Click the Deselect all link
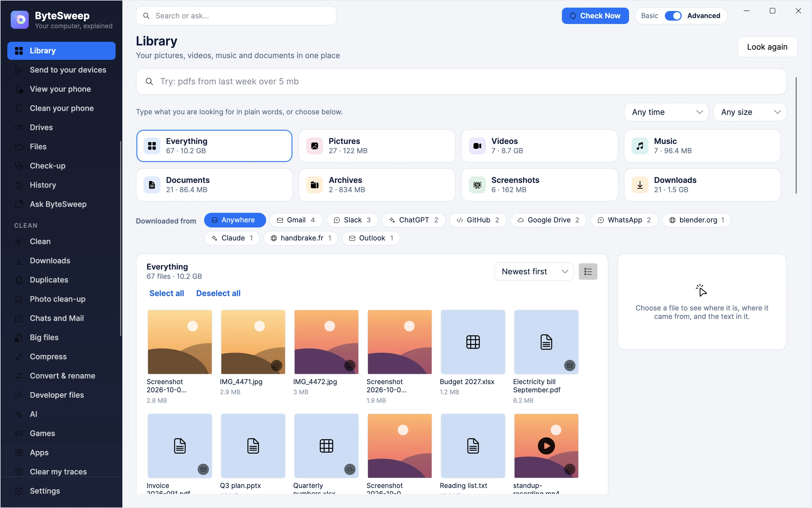This screenshot has width=812, height=508. (218, 293)
